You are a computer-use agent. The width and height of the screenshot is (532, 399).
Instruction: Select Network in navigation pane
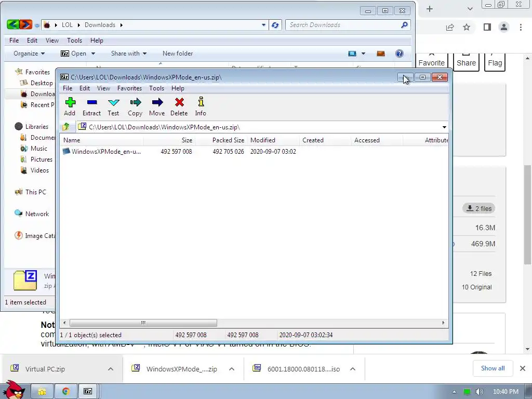point(32,214)
